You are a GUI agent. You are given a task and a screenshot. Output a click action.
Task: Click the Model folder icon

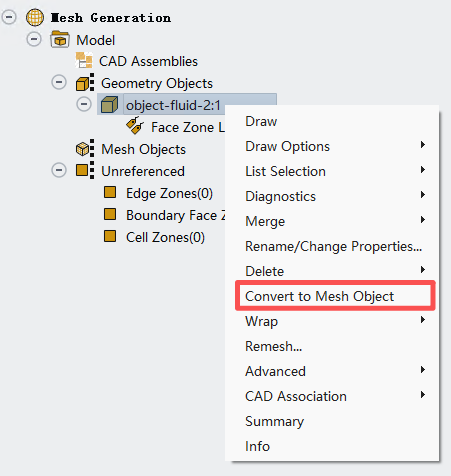tap(60, 39)
